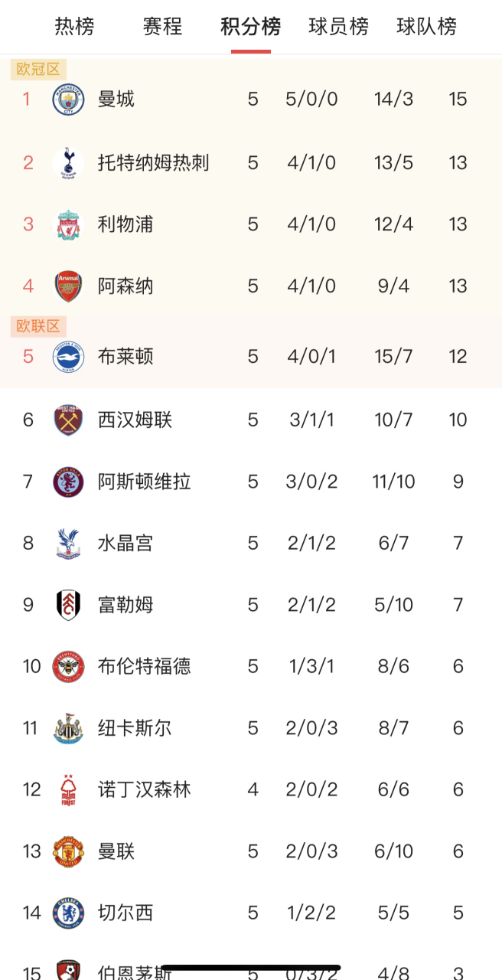Click the Manchester City club crest
This screenshot has width=502, height=980.
pos(70,99)
